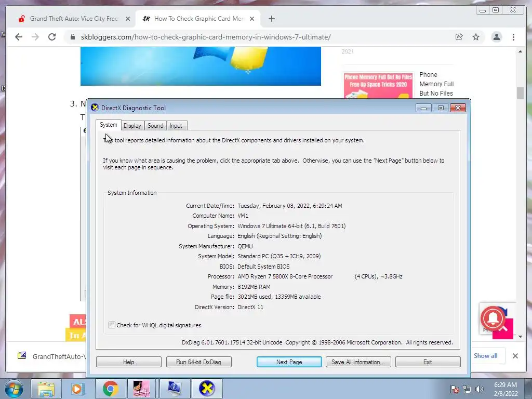Click the volume speaker tray icon
Image resolution: width=532 pixels, height=399 pixels.
pyautogui.click(x=480, y=389)
